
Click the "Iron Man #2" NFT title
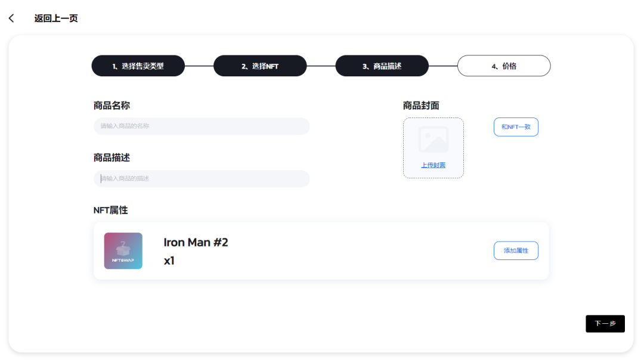click(196, 243)
